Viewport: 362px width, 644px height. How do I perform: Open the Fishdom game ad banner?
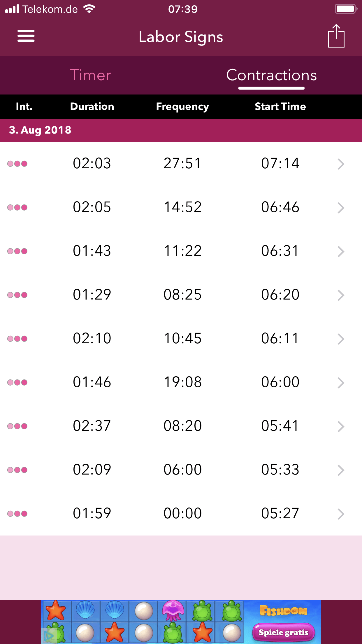tap(181, 622)
